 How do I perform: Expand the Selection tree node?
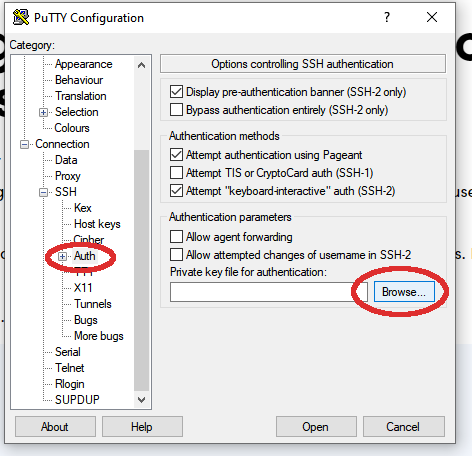[x=43, y=112]
